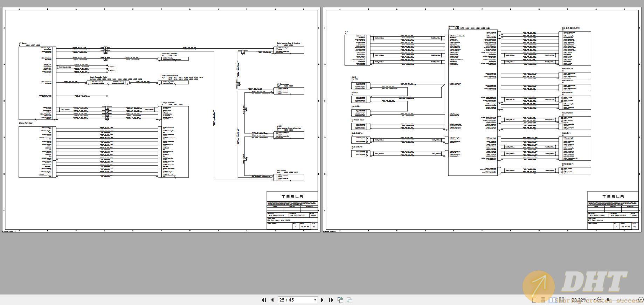Click 'Drive Inverter Rear & Resolver' label
This screenshot has height=305, width=644.
click(289, 43)
